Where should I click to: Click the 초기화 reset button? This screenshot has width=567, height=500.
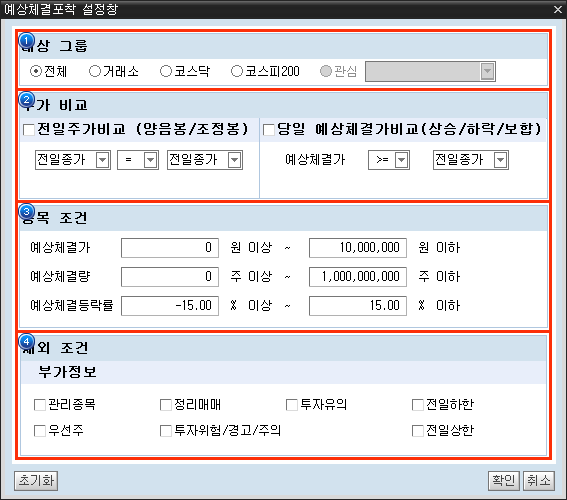36,481
